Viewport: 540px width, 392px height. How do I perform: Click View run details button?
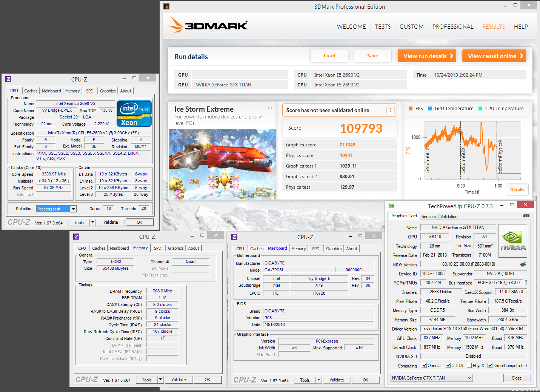pos(427,56)
